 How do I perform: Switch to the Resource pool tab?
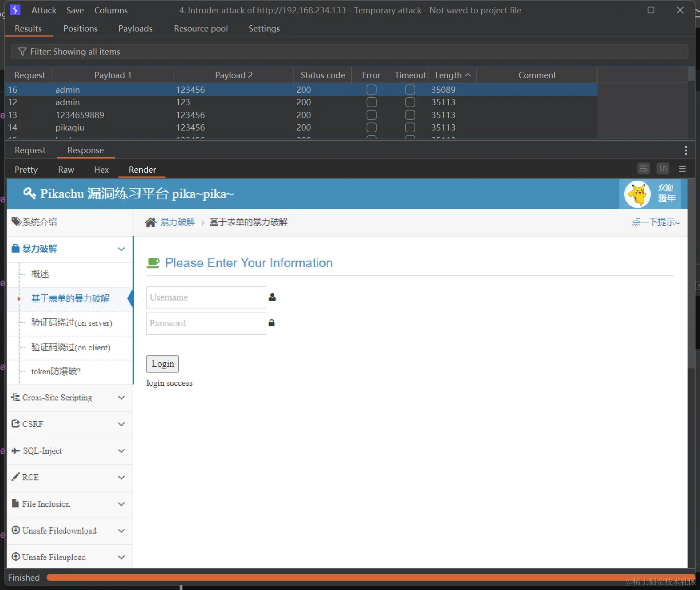[x=201, y=28]
